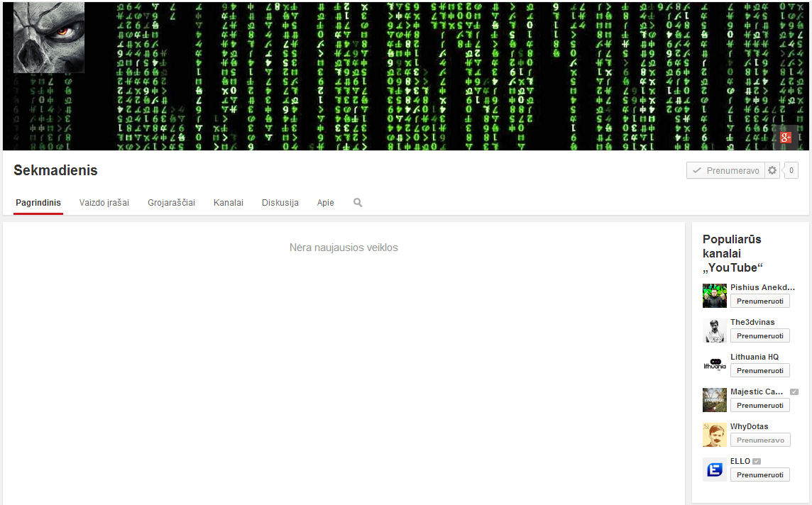Go to the Diskusija tab
Screen dimensions: 812x505
click(x=280, y=203)
